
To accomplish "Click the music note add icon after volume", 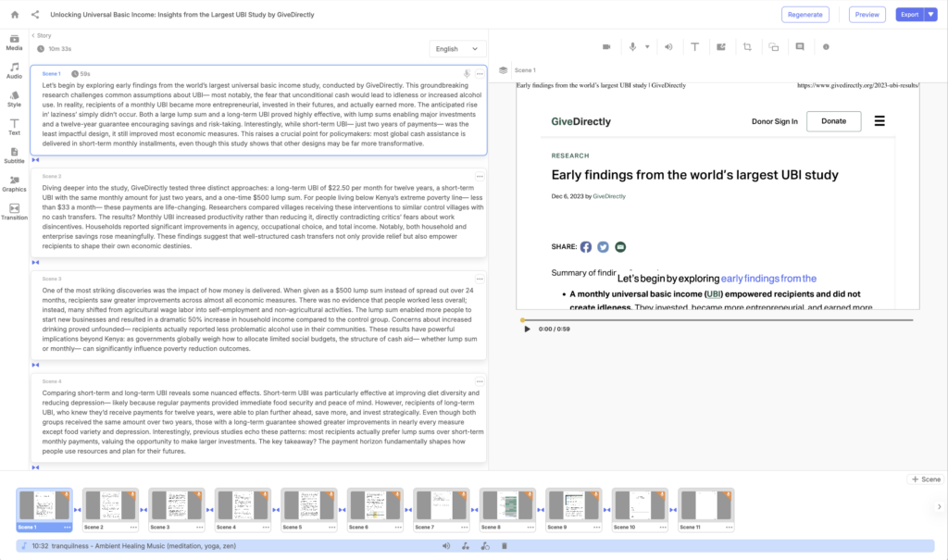I will coord(466,546).
